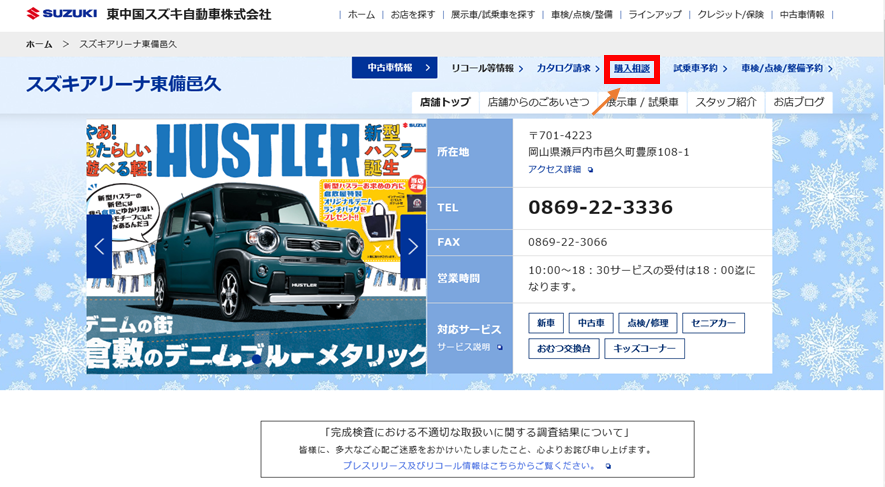Viewport: 885px width, 487px height.
Task: Select the 店舗からのごあいさつ tab
Action: (x=538, y=102)
